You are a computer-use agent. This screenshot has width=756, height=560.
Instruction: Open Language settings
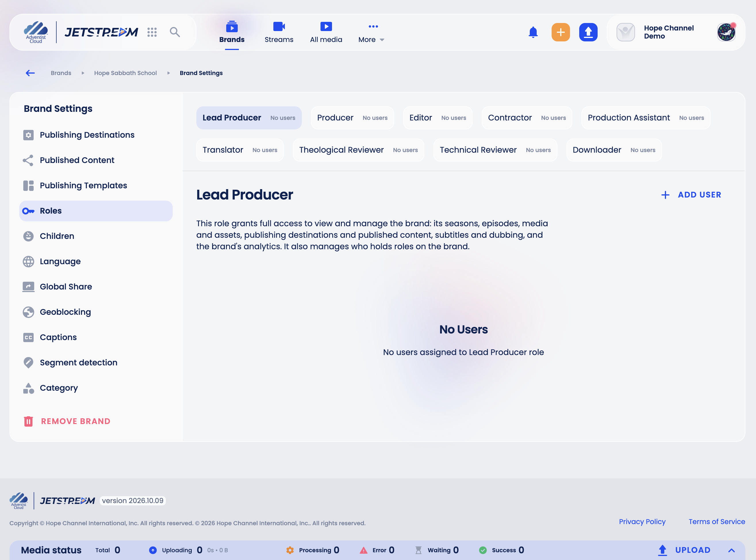tap(96, 261)
